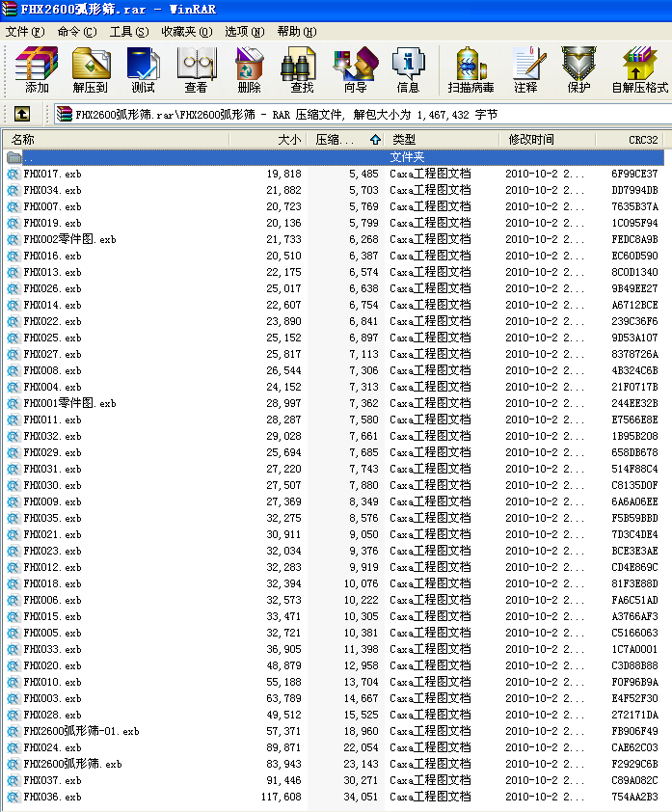The width and height of the screenshot is (672, 812).
Task: Run the 测试 (Test) archive tool
Action: 143,69
